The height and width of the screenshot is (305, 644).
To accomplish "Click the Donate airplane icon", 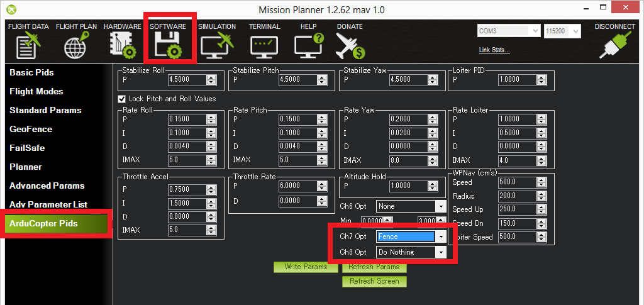I will (350, 45).
